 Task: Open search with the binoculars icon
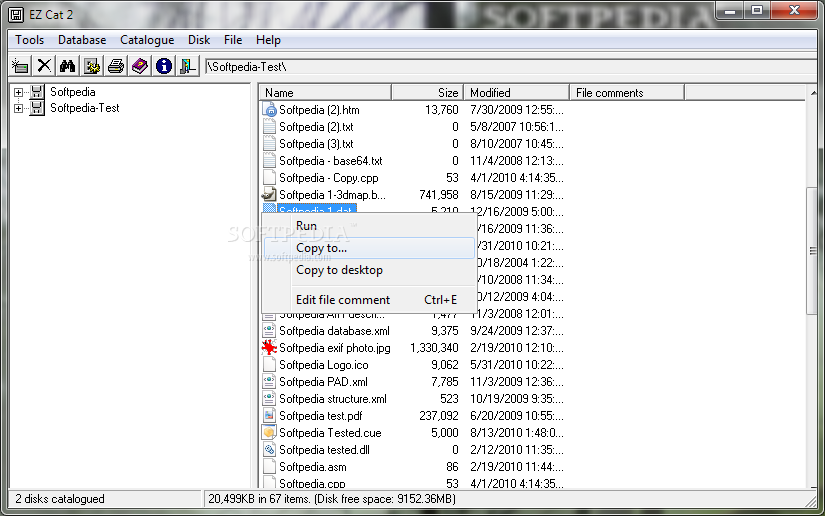pyautogui.click(x=68, y=66)
